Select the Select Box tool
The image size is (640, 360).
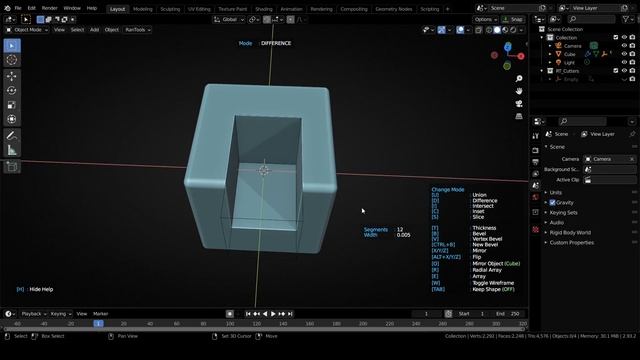tap(11, 46)
